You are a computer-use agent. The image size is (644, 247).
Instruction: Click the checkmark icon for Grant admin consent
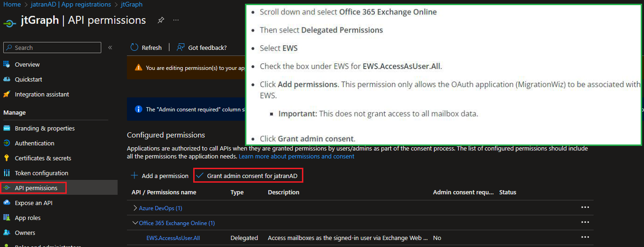(x=200, y=176)
